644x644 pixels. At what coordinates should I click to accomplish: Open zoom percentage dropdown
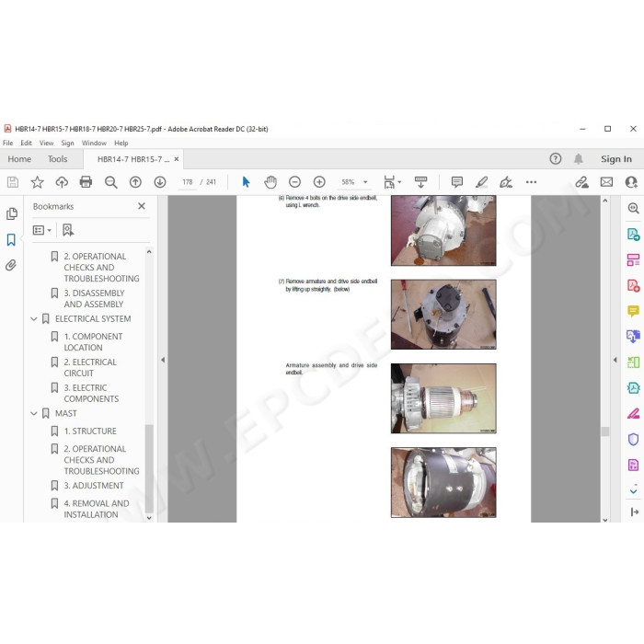(x=365, y=182)
